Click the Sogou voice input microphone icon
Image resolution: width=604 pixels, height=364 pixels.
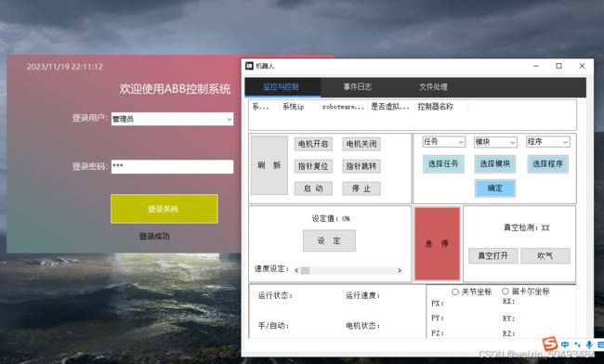(589, 344)
